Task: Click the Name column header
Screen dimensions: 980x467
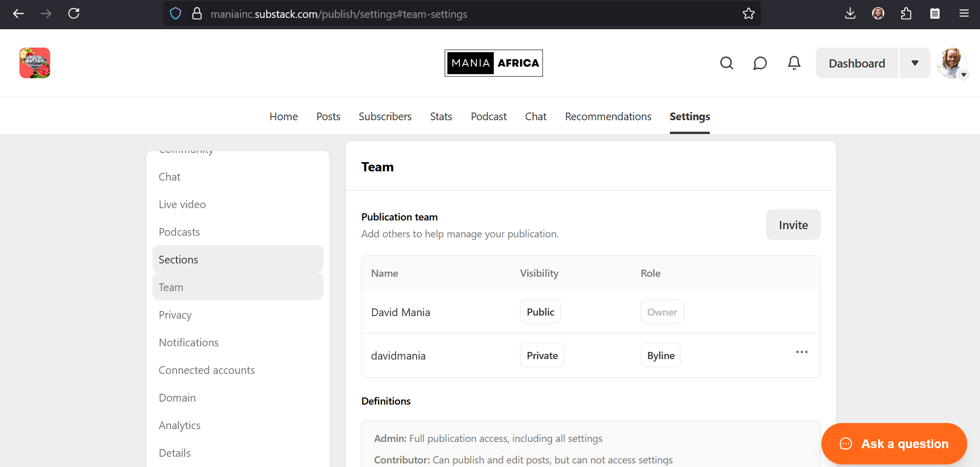Action: click(384, 273)
